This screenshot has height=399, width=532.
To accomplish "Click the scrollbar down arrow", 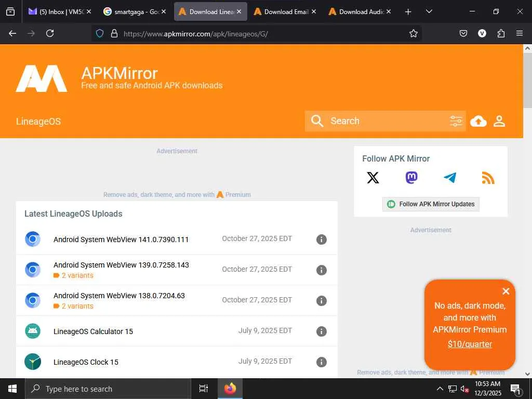I will click(527, 374).
